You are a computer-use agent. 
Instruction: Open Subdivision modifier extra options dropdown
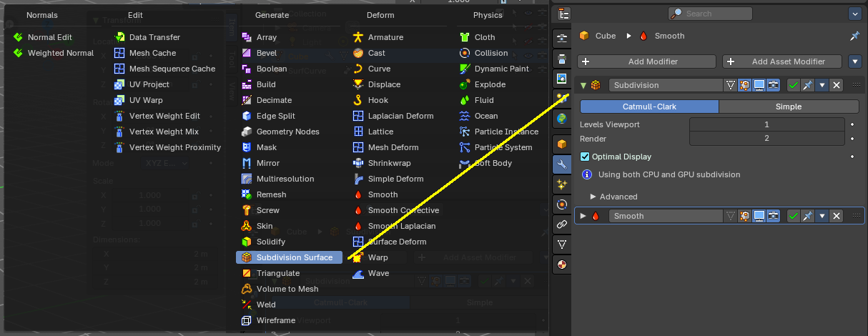pos(822,85)
